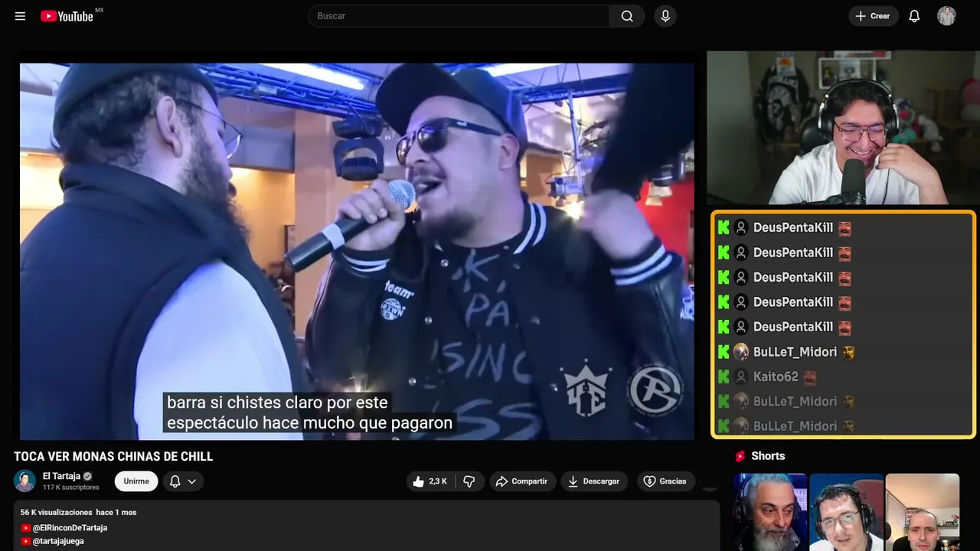980x551 pixels.
Task: Click the 117 K suscriptores text
Action: [70, 487]
